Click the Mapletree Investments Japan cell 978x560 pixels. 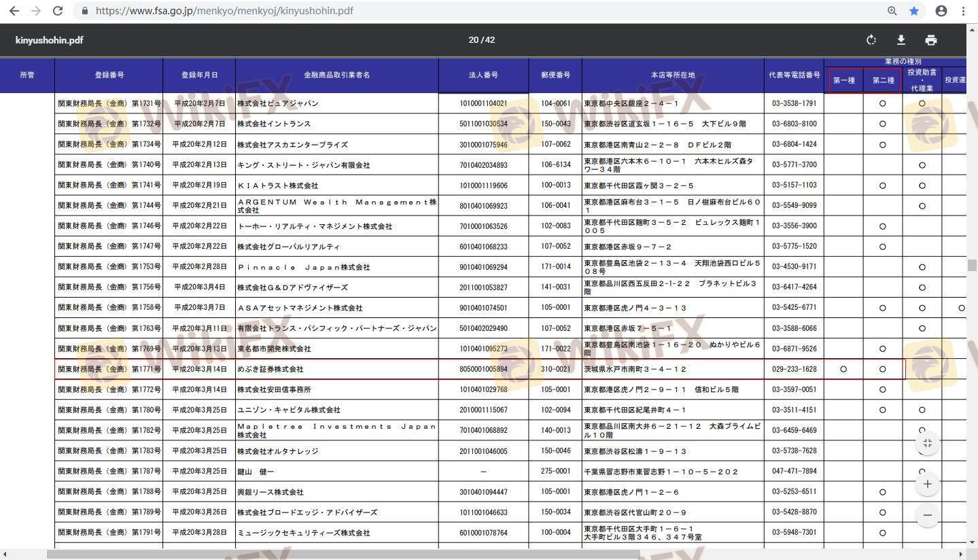(x=337, y=430)
